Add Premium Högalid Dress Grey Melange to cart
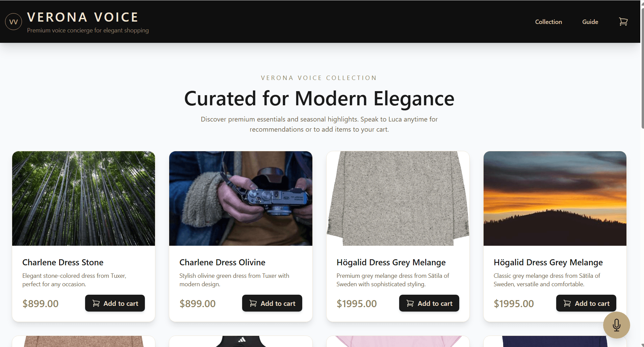This screenshot has height=347, width=644. tap(429, 303)
